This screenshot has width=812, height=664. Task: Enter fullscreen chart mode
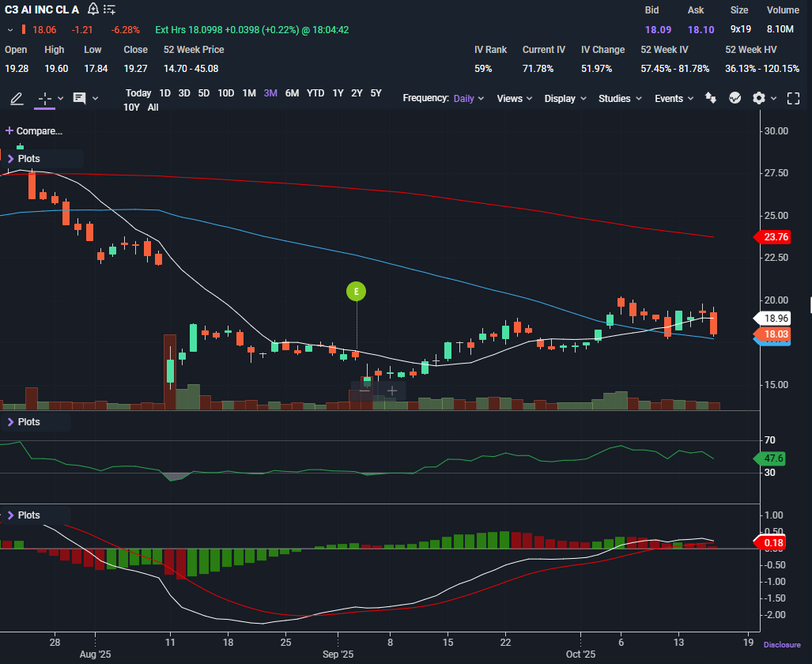[793, 98]
